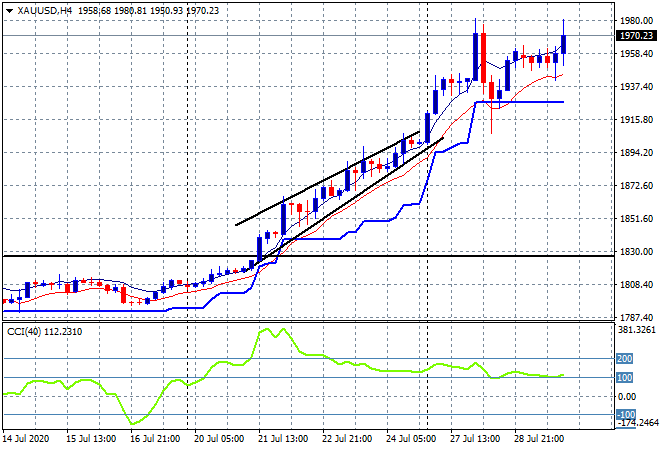
Task: Click the 1808.40 price axis label
Action: [636, 285]
